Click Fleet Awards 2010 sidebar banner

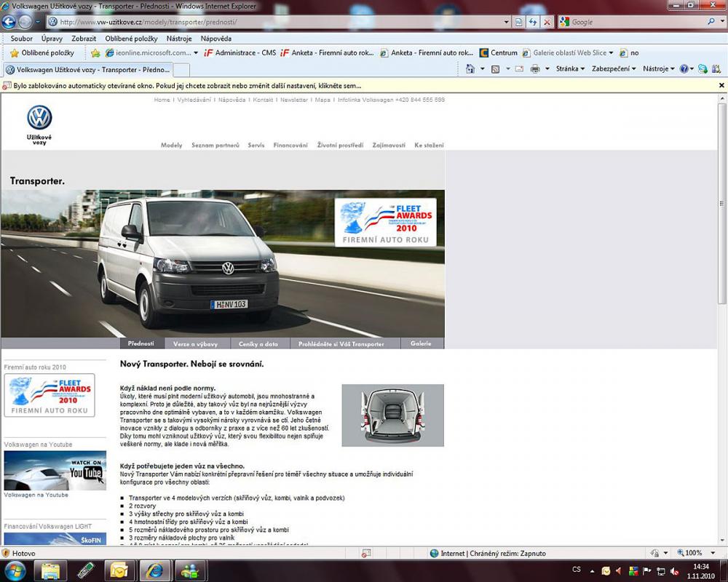click(50, 395)
